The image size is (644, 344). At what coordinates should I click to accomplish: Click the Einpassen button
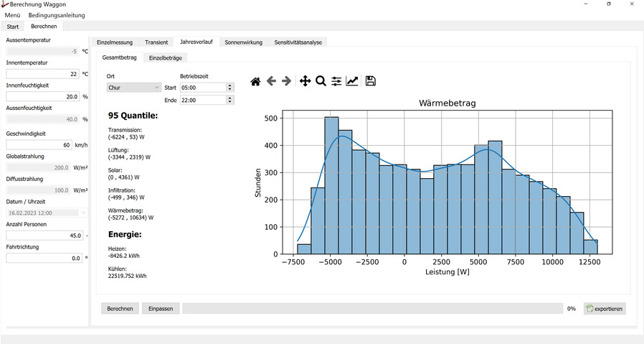tap(160, 308)
